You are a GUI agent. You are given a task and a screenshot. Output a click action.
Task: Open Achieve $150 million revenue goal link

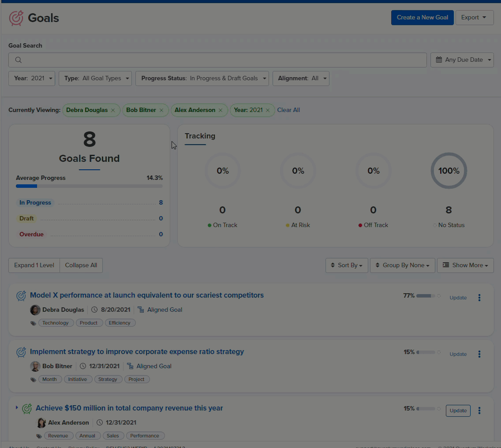pyautogui.click(x=129, y=408)
